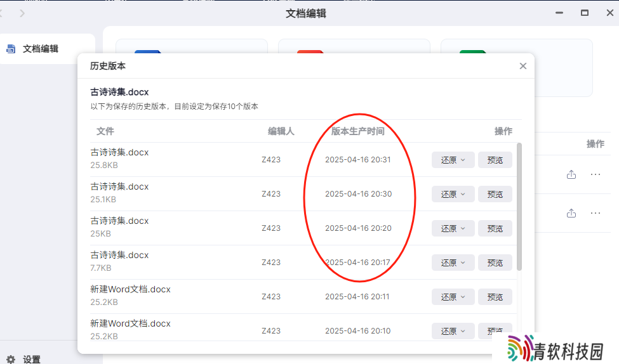Restore the 2025-04-16 20:31 version
619x364 pixels.
click(x=453, y=160)
